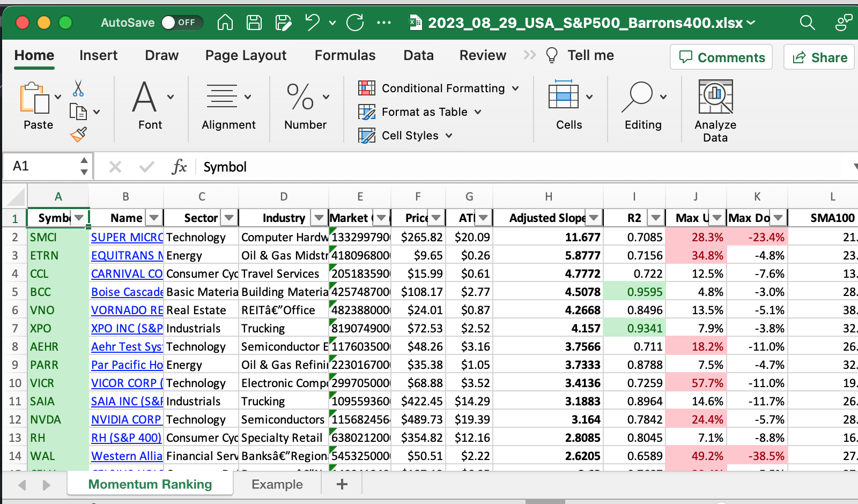858x504 pixels.
Task: Click the Redo icon
Action: coord(355,23)
